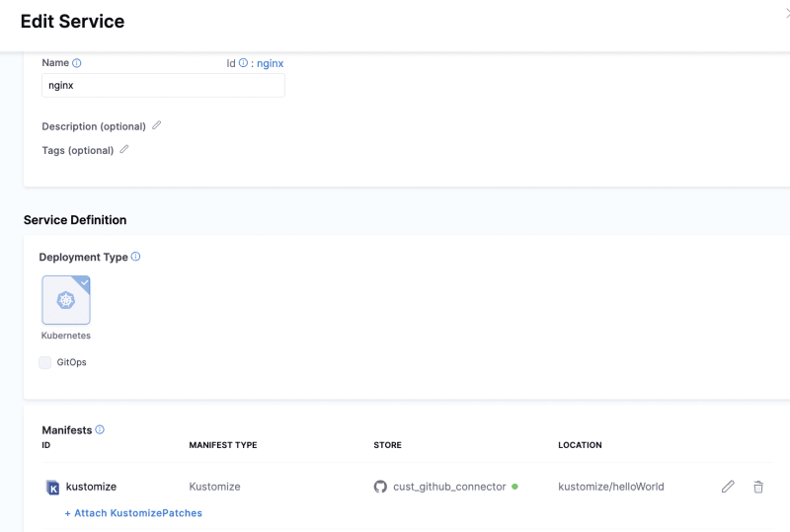This screenshot has width=790, height=532.
Task: Click the nginx Name input field
Action: (163, 85)
